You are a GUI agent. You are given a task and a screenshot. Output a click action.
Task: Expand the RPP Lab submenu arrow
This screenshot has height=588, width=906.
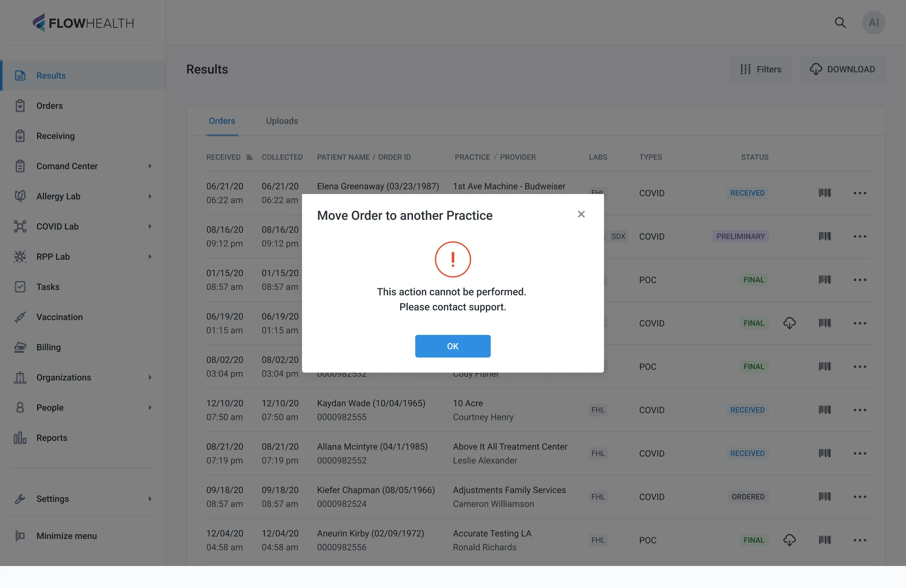(x=150, y=257)
